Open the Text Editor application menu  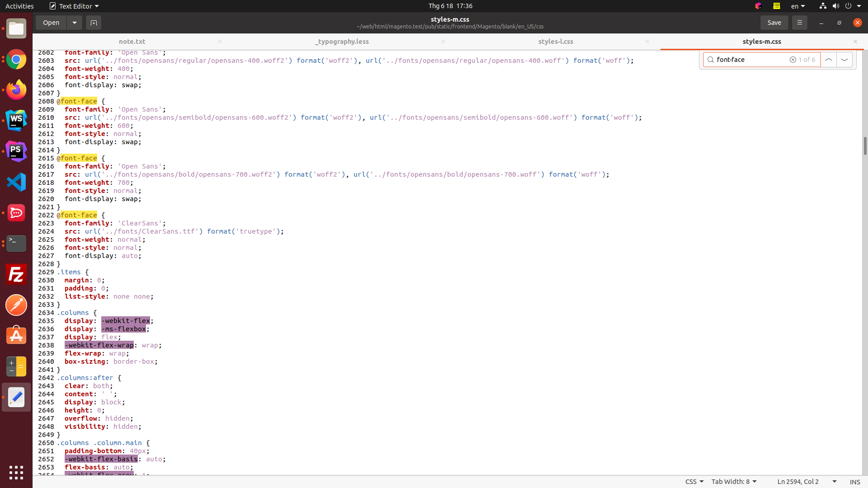(x=74, y=6)
